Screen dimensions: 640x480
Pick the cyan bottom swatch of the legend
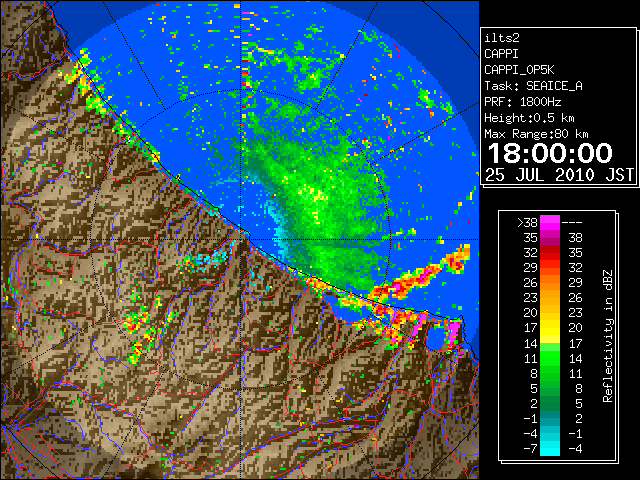click(550, 448)
